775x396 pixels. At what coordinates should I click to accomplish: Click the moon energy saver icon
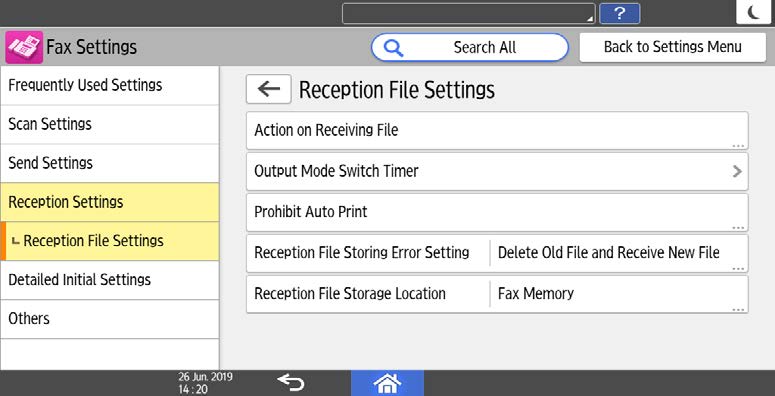click(x=754, y=12)
